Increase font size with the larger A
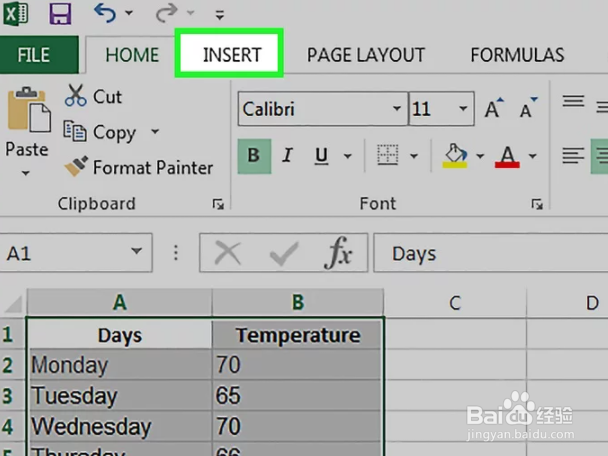The width and height of the screenshot is (608, 456). tap(493, 109)
